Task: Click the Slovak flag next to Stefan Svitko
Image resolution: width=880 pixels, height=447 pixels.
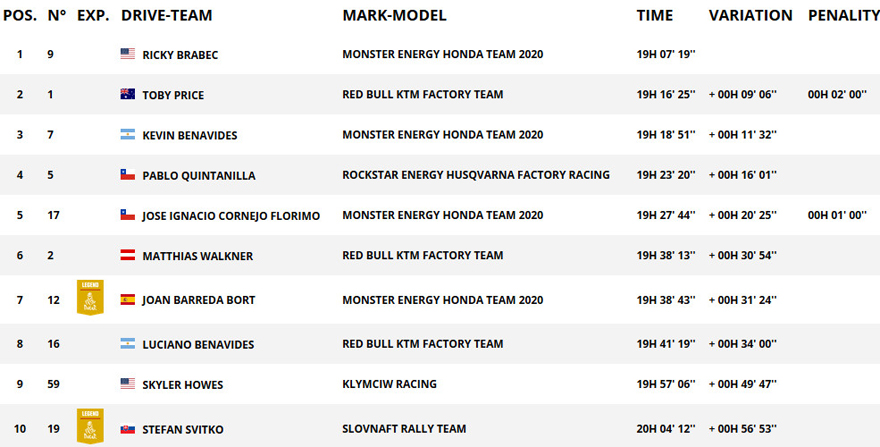Action: tap(127, 429)
